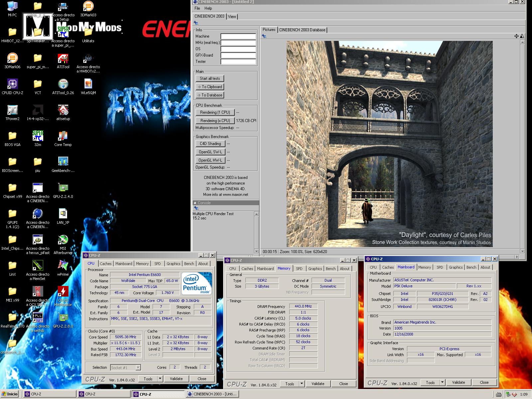Open the Socket #1 selection dropdown in CPU-Z
This screenshot has width=532, height=399.
[x=138, y=367]
